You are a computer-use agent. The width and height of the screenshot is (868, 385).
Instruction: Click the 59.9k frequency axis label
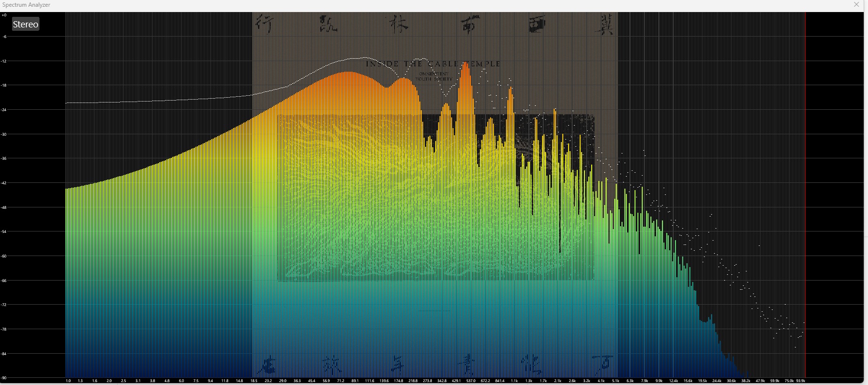[x=774, y=381]
